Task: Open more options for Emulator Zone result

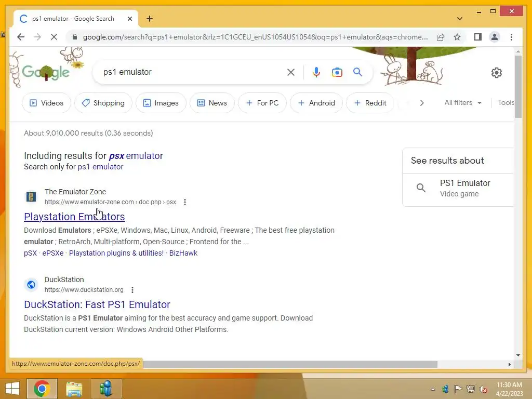Action: pyautogui.click(x=185, y=202)
